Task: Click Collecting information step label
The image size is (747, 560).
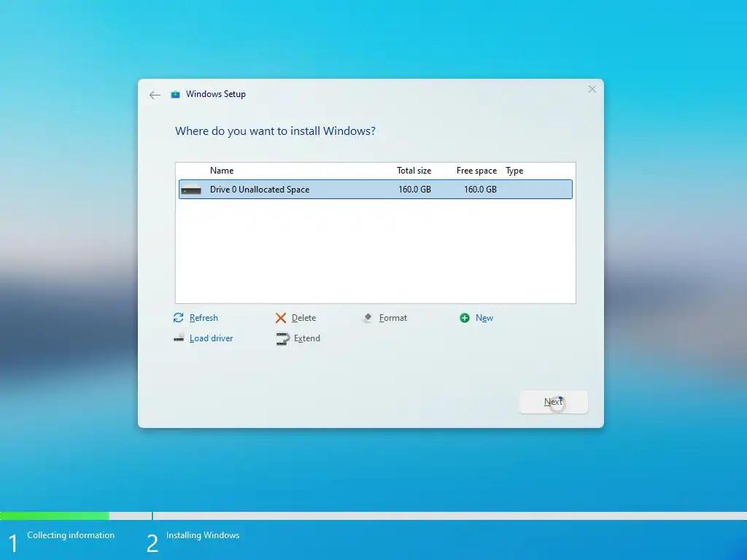Action: pos(71,535)
